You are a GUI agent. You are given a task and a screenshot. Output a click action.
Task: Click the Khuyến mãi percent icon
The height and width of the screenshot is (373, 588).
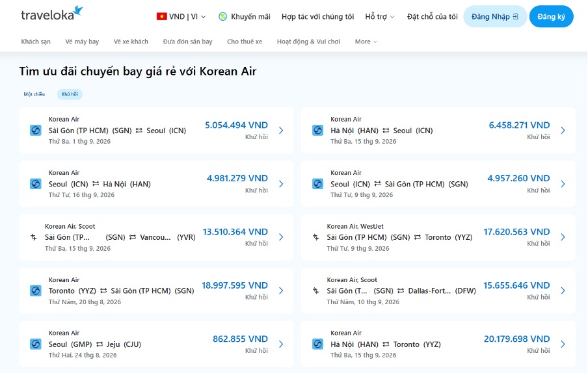tap(222, 16)
